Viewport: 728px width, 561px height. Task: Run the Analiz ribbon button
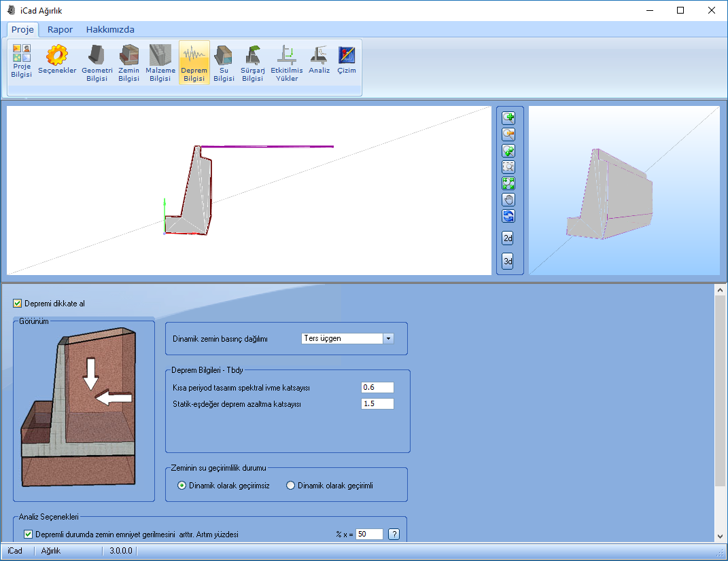click(319, 59)
